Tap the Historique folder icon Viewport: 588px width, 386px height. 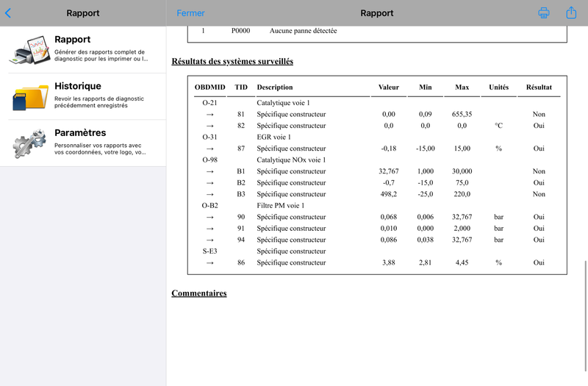tap(30, 97)
